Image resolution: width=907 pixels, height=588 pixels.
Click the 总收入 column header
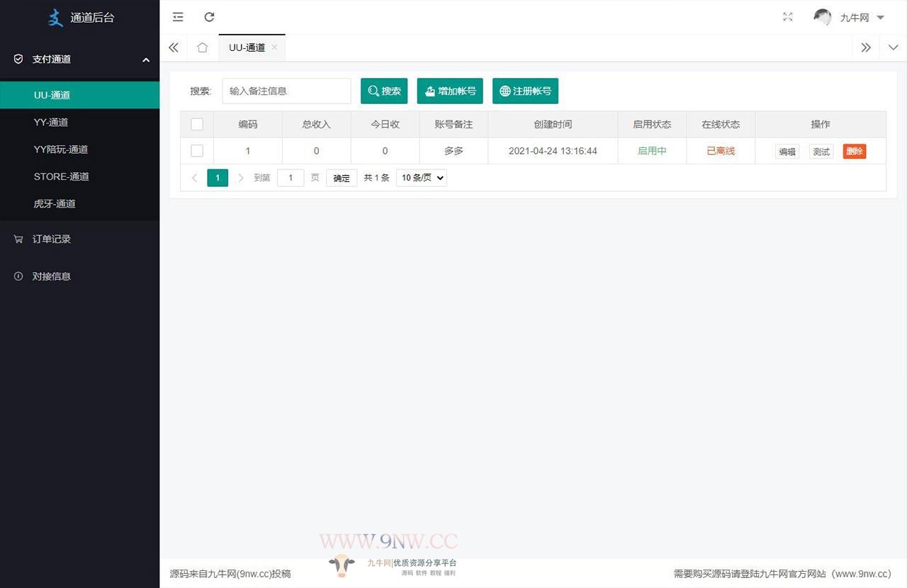pyautogui.click(x=317, y=124)
